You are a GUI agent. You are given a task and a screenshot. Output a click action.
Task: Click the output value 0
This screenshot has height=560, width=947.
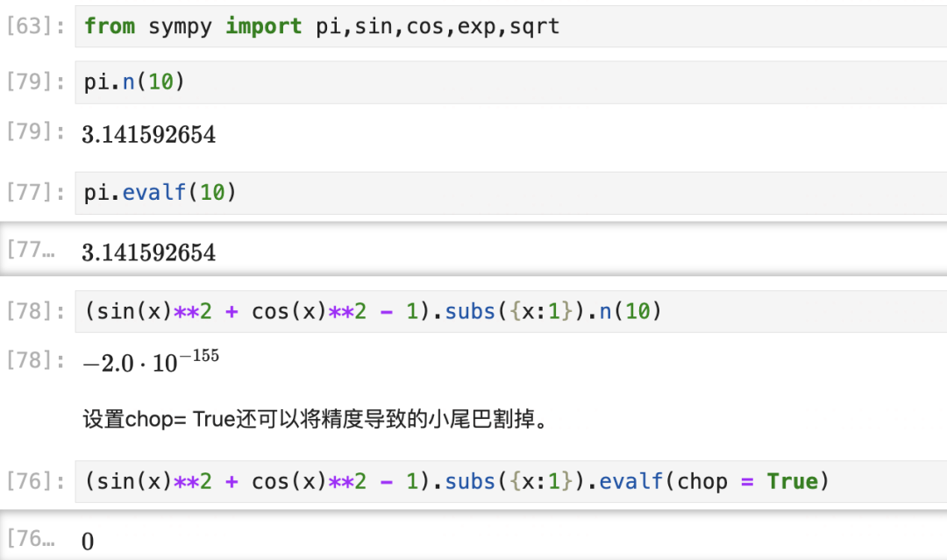pos(88,542)
